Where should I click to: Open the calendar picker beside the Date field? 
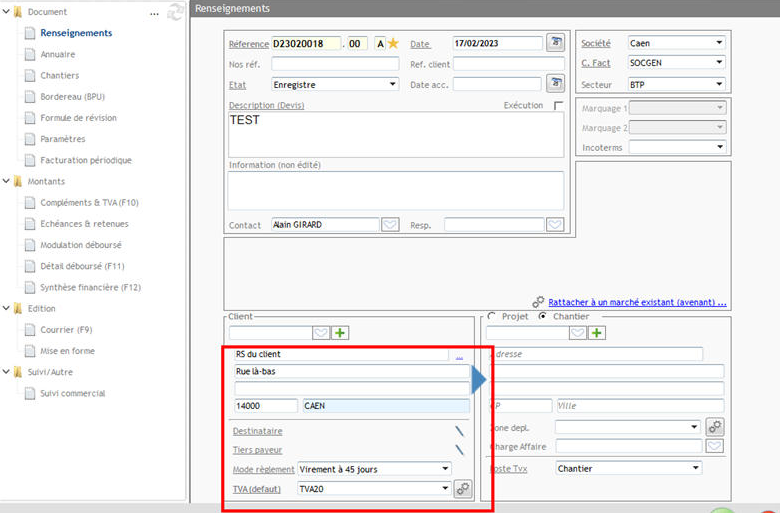555,43
